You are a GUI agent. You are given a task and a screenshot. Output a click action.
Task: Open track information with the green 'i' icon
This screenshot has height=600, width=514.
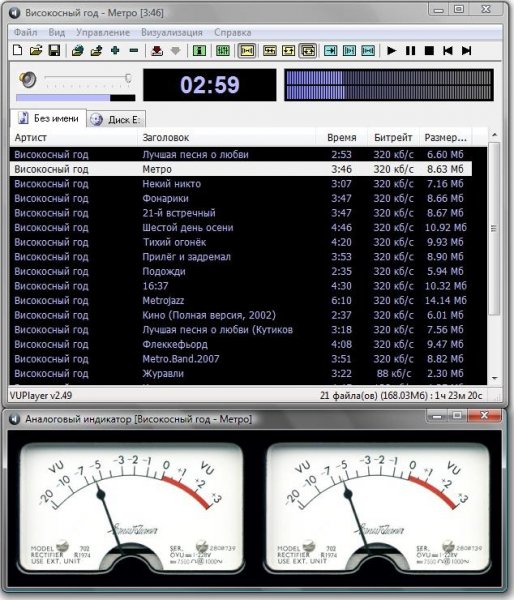pos(199,51)
